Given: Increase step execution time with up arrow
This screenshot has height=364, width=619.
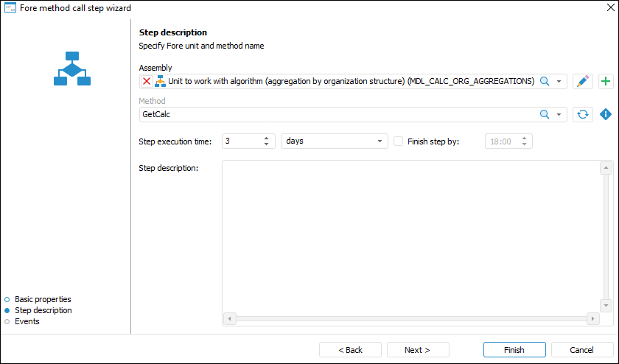Looking at the screenshot, I should (x=266, y=138).
